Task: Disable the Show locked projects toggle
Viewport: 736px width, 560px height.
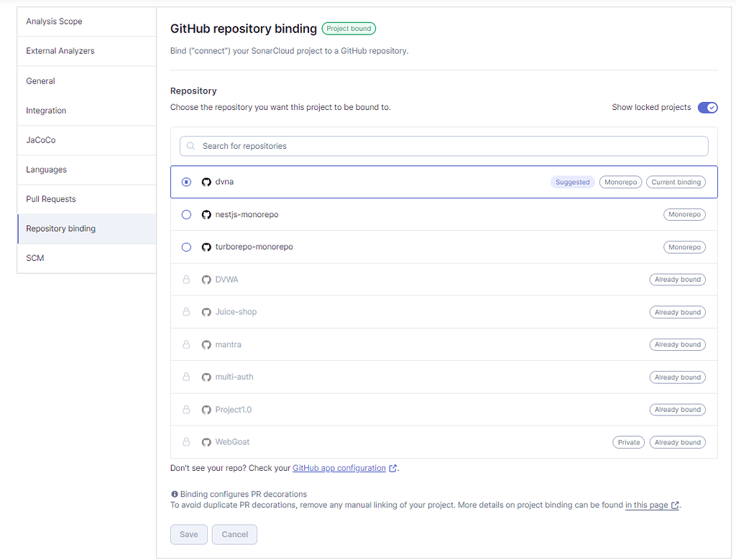Action: click(707, 107)
